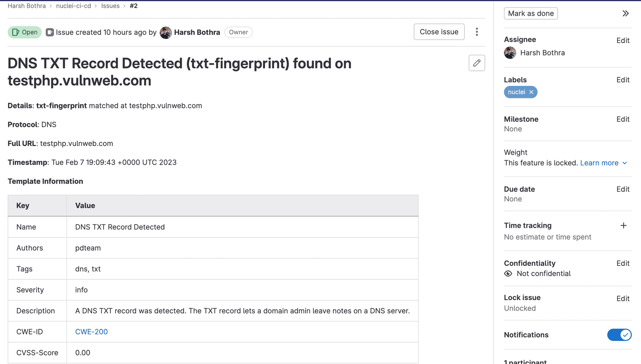Image resolution: width=641 pixels, height=364 pixels.
Task: Click the Not confidential eye icon
Action: click(508, 274)
